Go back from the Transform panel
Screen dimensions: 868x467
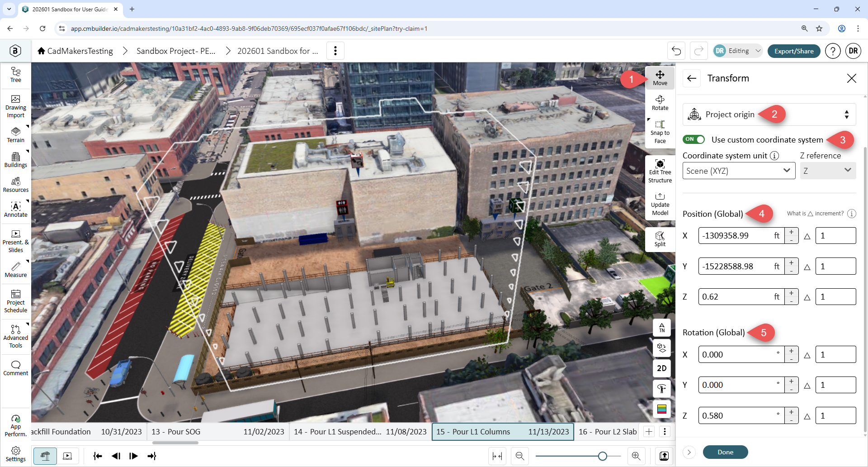click(691, 78)
